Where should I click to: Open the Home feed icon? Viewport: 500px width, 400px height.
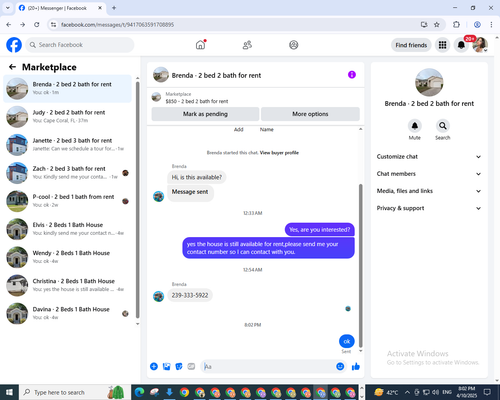pos(201,45)
